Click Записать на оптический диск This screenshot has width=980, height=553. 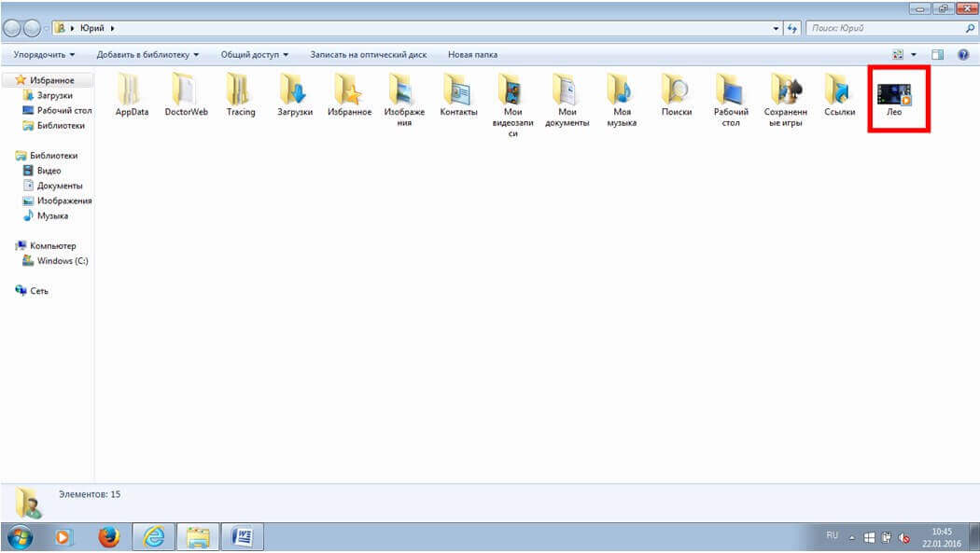(368, 55)
